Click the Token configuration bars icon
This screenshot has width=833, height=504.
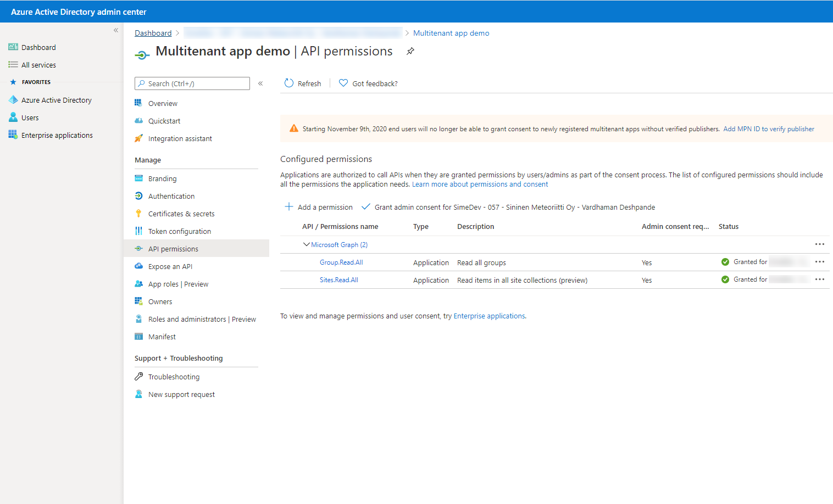(x=138, y=231)
